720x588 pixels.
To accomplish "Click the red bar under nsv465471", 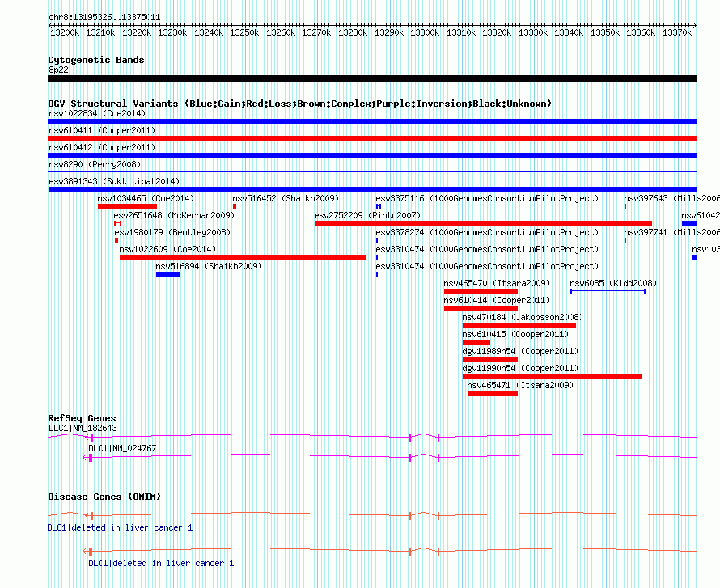I will point(493,393).
